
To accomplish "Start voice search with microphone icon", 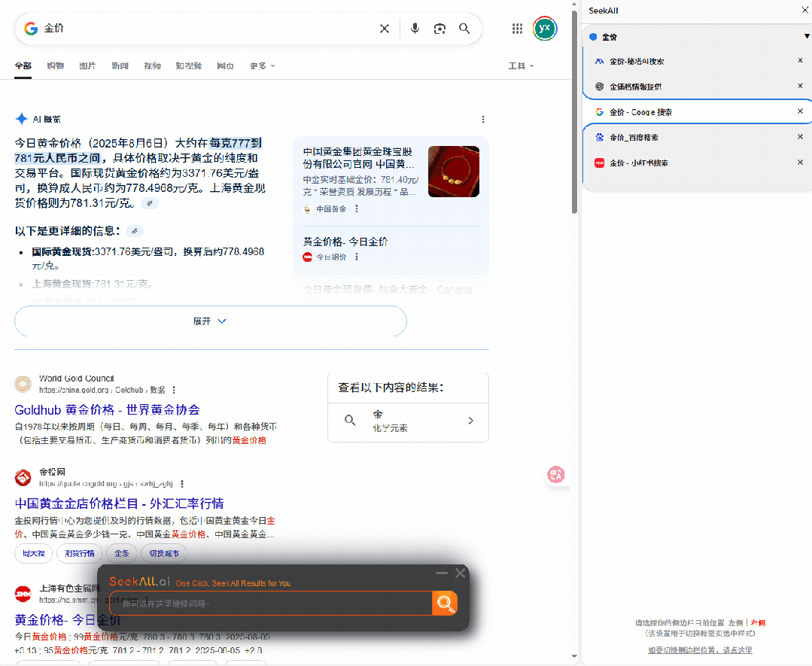I will (x=415, y=29).
